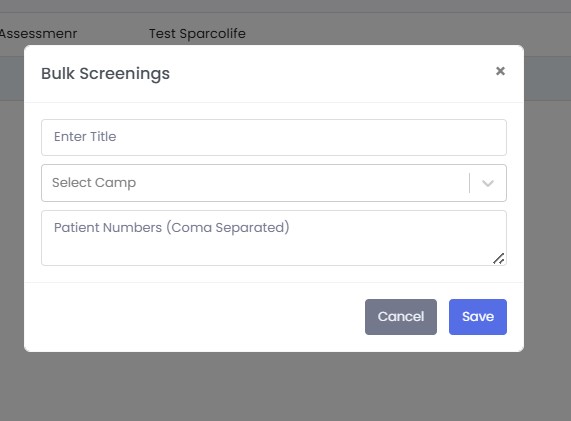The image size is (571, 421).
Task: Cancel the bulk screening form
Action: tap(401, 317)
